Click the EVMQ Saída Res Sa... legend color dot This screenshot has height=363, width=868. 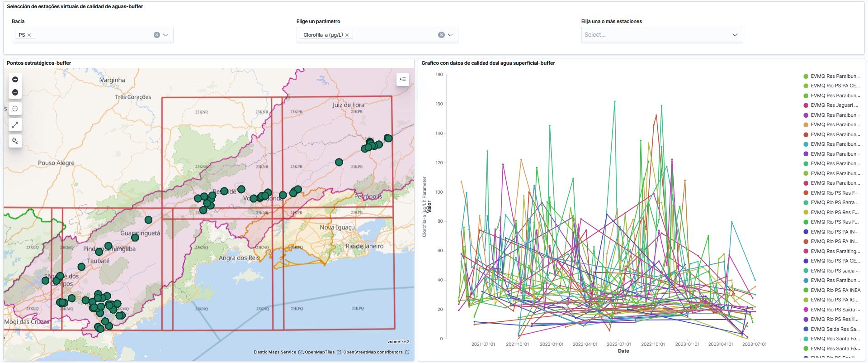(806, 329)
